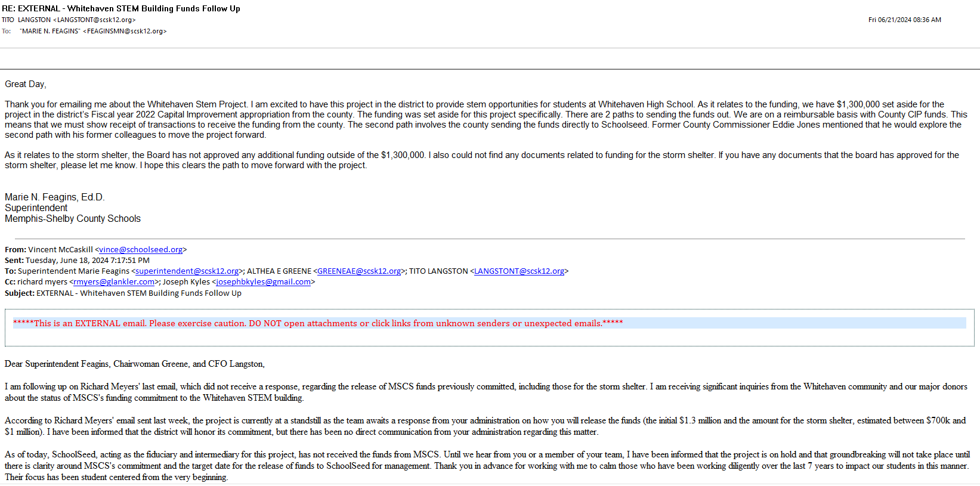
Task: Click the Memphis-Shelby County Schools signature line
Action: click(73, 219)
